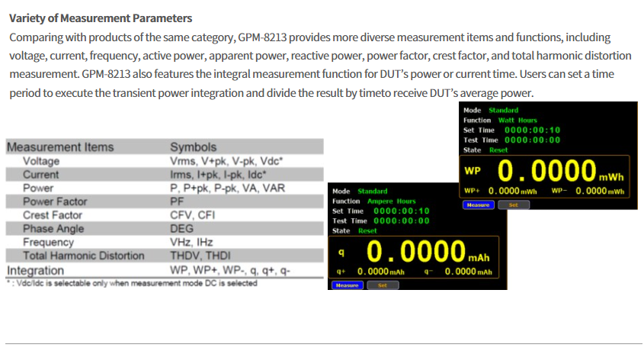Screen dimensions: 644x351
Task: Click the Vdc/Idc footnote below the table
Action: click(132, 283)
